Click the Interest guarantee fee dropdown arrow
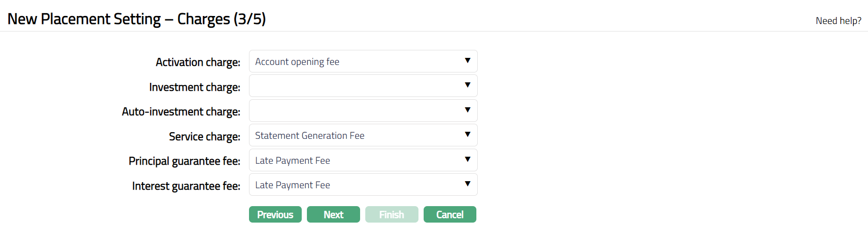Image resolution: width=868 pixels, height=232 pixels. 467,184
